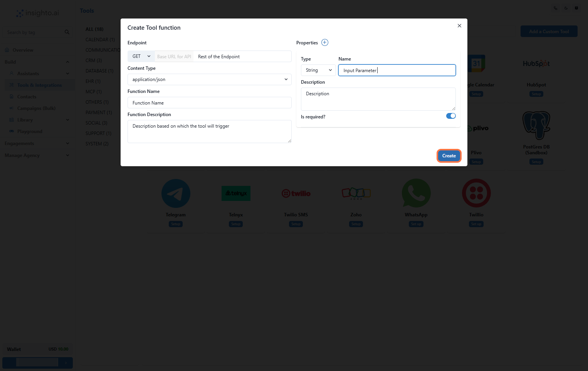Screen dimensions: 588x371
Task: Click Setup under PostGres DB (Sandbox)
Action: [x=536, y=162]
